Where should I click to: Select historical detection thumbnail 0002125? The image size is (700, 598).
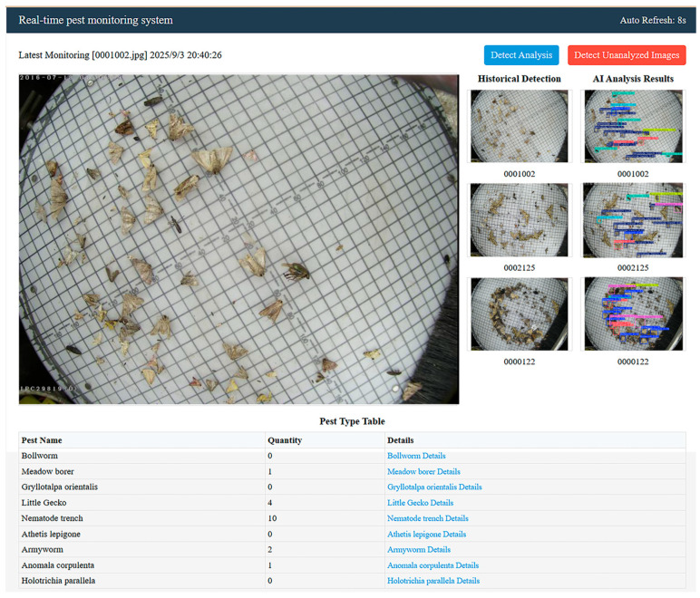[x=520, y=220]
